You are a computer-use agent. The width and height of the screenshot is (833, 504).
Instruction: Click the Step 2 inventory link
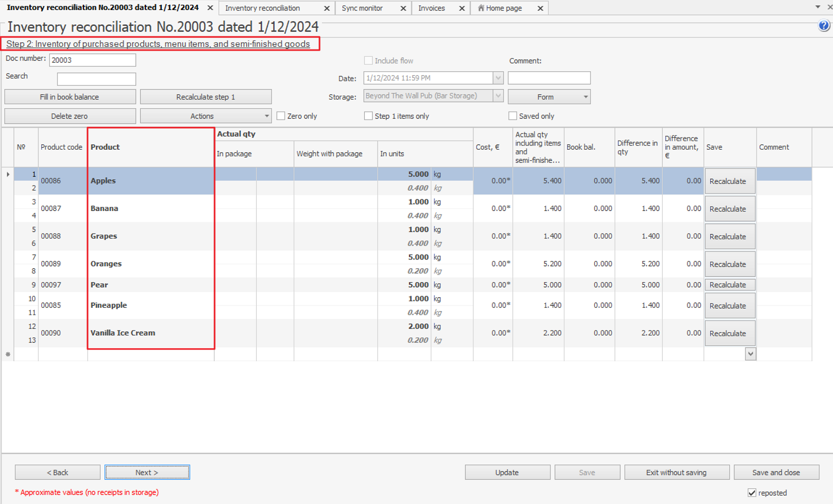click(158, 44)
